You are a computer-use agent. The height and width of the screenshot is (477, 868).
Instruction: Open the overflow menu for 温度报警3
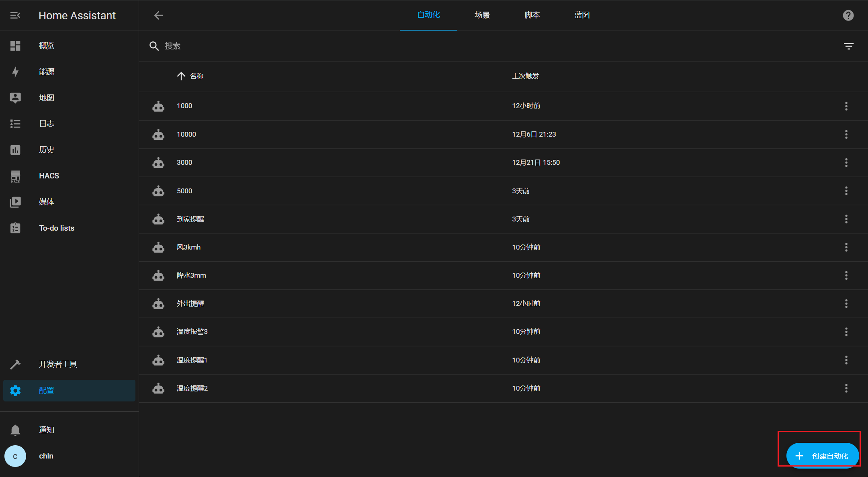click(x=846, y=332)
